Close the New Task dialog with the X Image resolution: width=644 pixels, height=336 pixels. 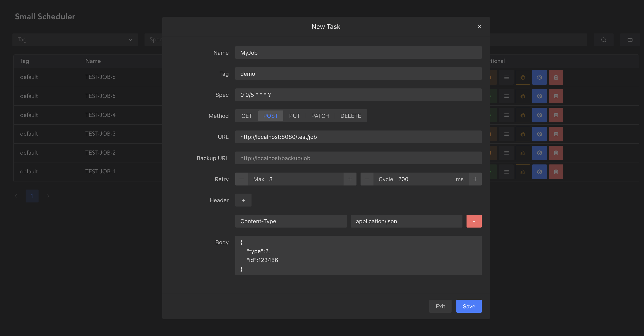(x=479, y=26)
